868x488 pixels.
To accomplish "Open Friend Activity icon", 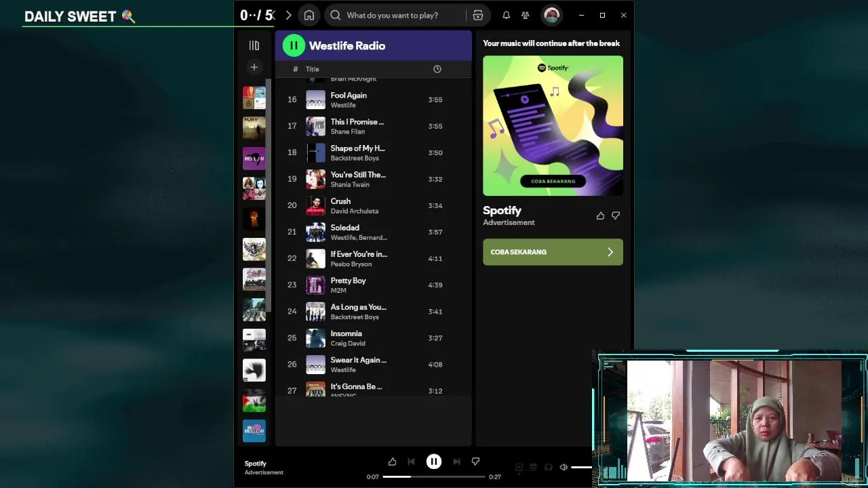I will [525, 15].
